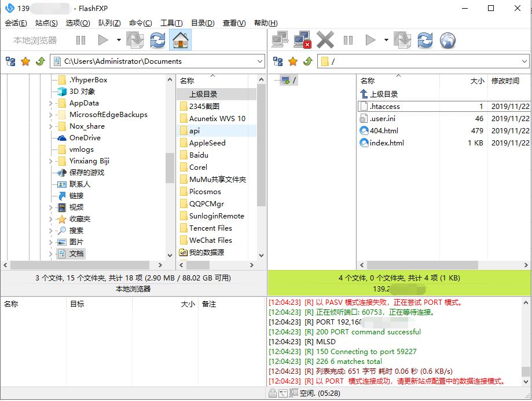This screenshot has width=532, height=401.
Task: Open the 站点(S) menu
Action: pyautogui.click(x=46, y=23)
